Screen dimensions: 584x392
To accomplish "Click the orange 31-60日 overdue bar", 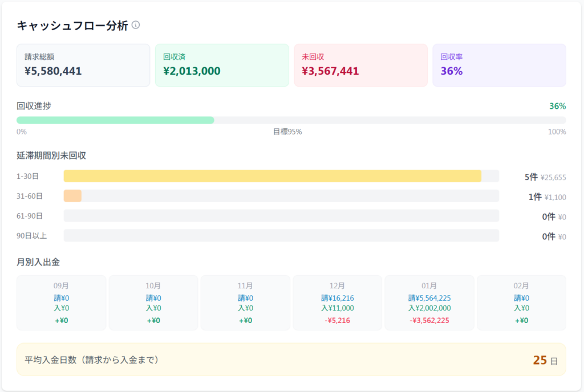I will click(x=72, y=196).
